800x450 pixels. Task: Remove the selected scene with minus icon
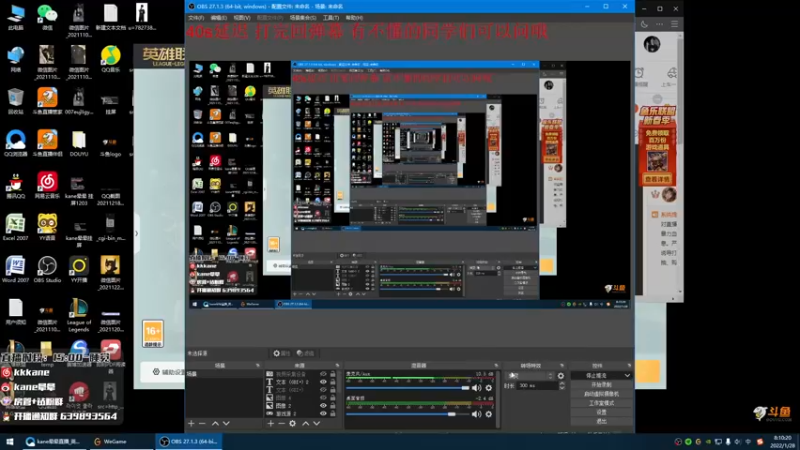(202, 423)
